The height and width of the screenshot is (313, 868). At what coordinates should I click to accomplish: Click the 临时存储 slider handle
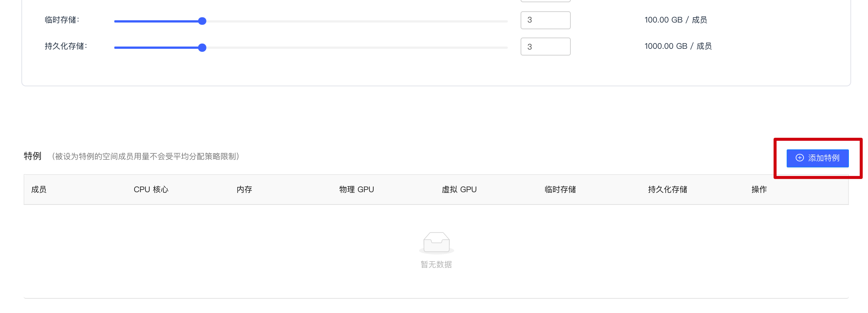[202, 21]
